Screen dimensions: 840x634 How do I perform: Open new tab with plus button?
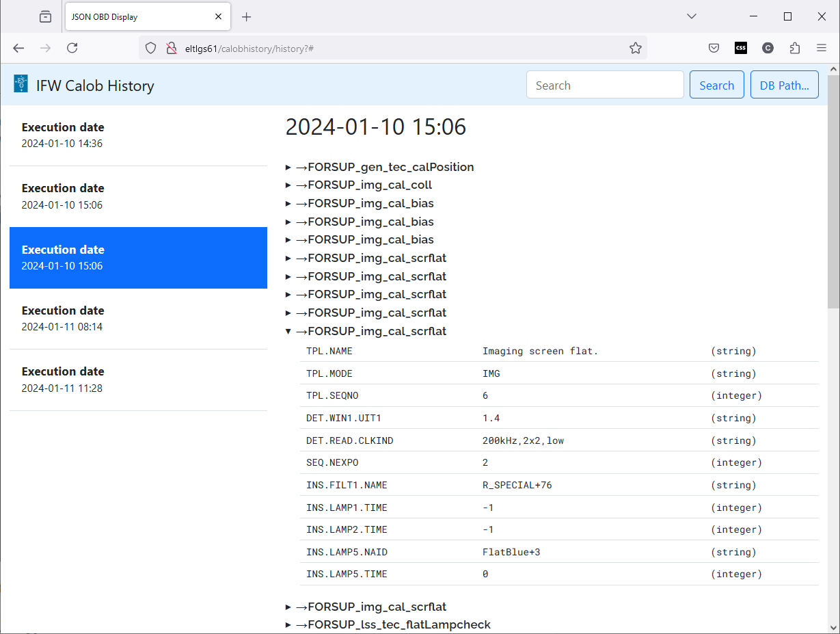coord(247,16)
